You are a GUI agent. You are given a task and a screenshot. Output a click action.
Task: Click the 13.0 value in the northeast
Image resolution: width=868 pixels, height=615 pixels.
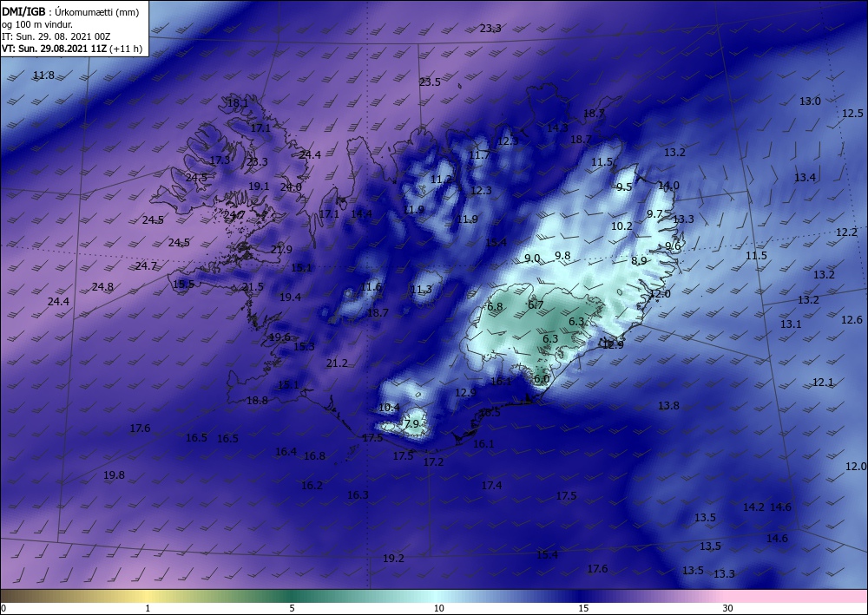click(810, 101)
